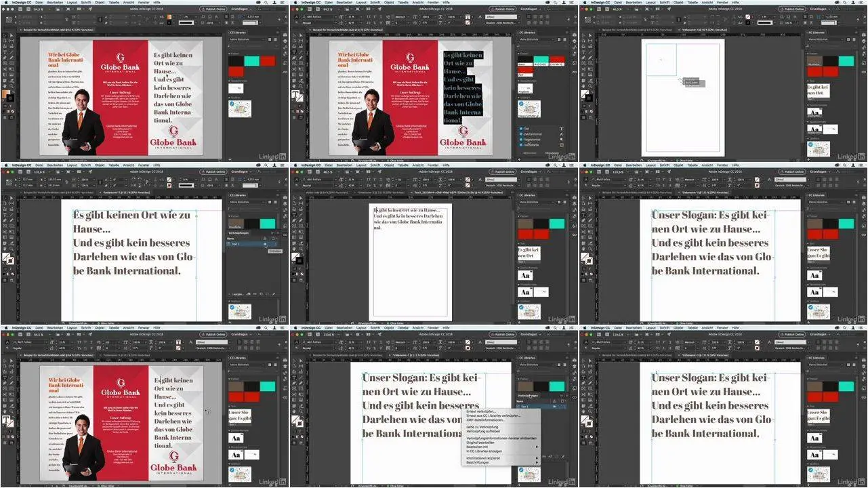Click brown library swatch in brochure window with text cursor
Image resolution: width=868 pixels, height=488 pixels.
(236, 386)
